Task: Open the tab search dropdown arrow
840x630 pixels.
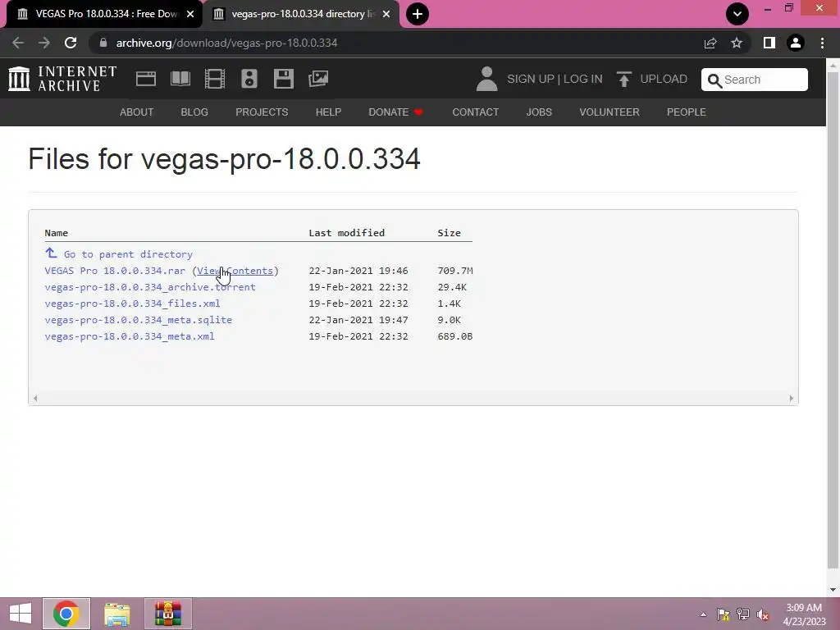Action: click(x=737, y=14)
